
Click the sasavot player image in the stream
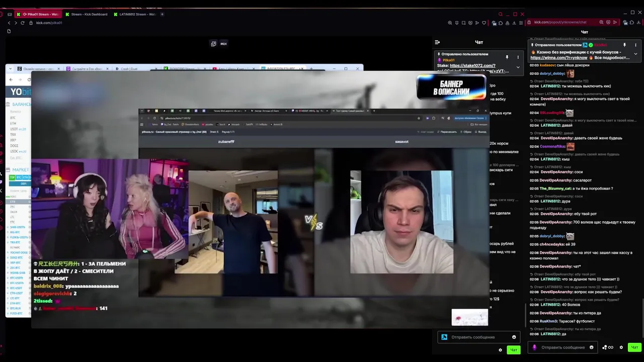401,222
